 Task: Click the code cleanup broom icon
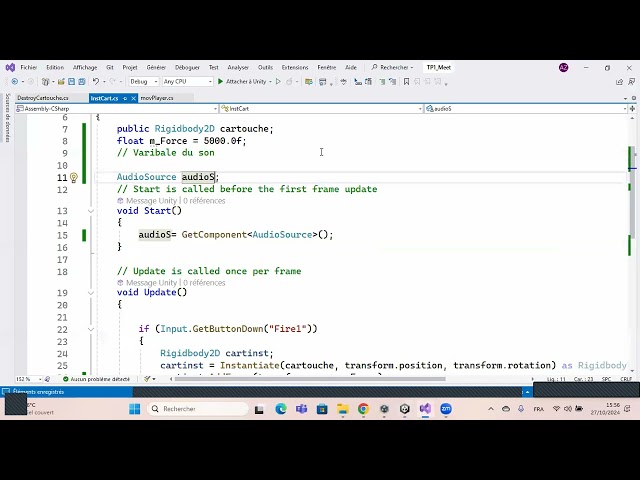(147, 379)
